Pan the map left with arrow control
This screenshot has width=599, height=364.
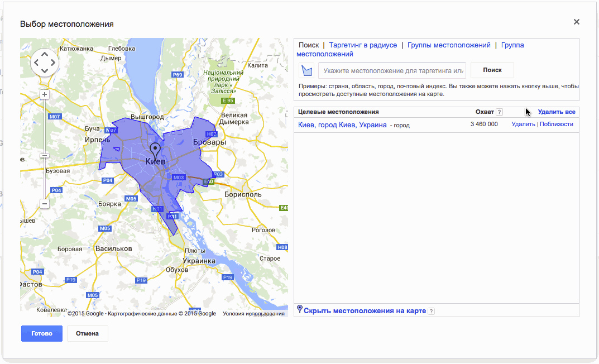[x=36, y=63]
